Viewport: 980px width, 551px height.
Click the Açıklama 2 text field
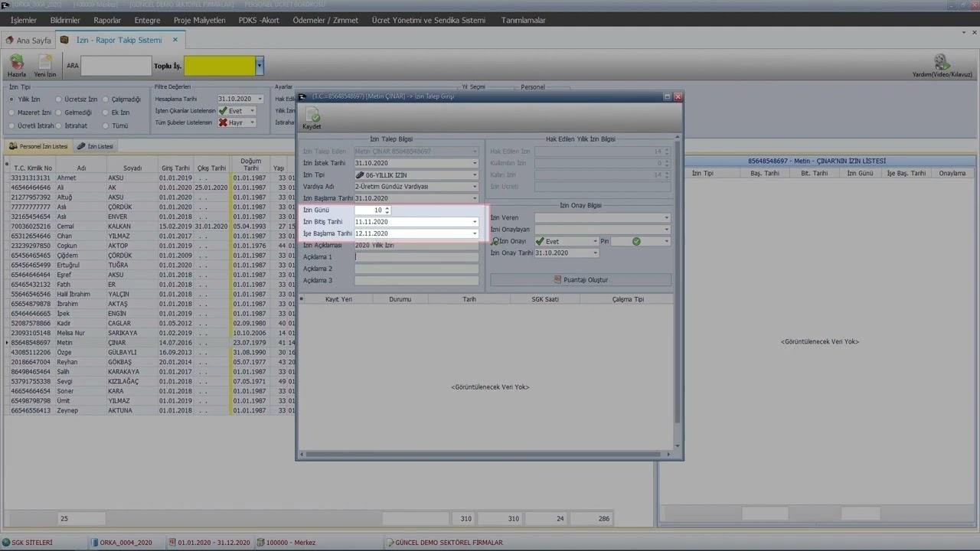tap(416, 269)
